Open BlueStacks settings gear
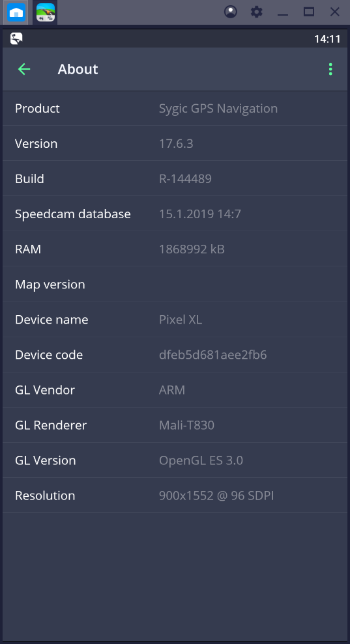This screenshot has width=350, height=644. tap(257, 12)
